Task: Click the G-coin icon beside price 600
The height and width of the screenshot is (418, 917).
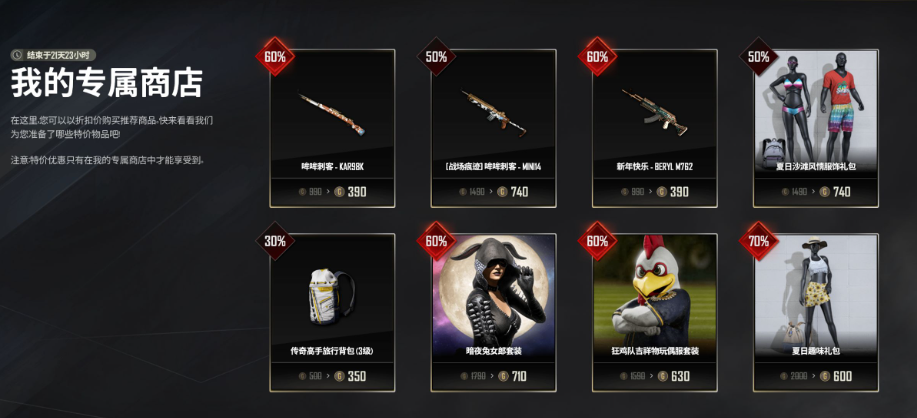Action: point(825,376)
